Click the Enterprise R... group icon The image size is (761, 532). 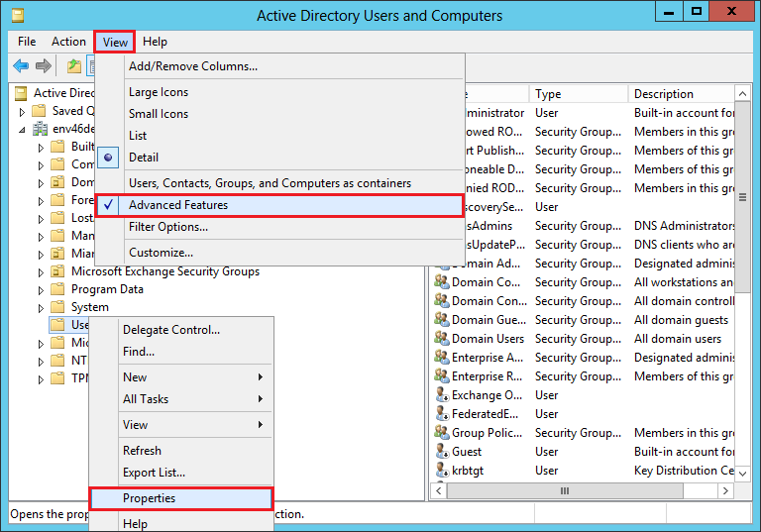click(442, 376)
